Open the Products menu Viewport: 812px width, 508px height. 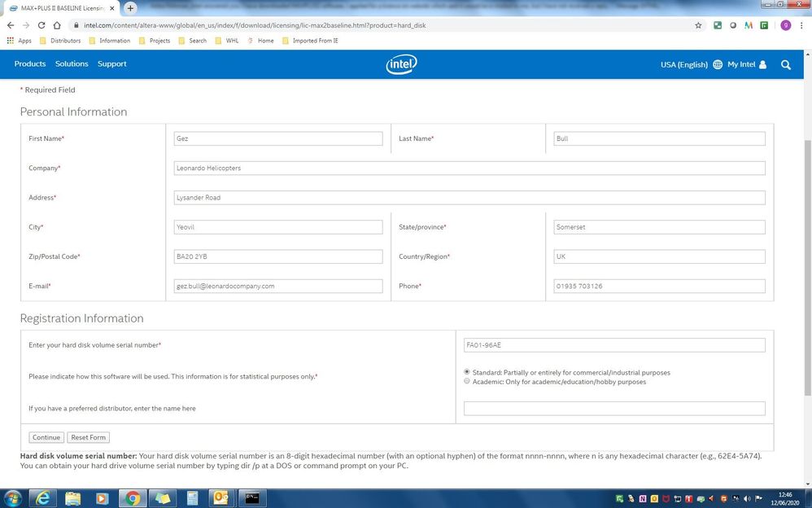30,63
